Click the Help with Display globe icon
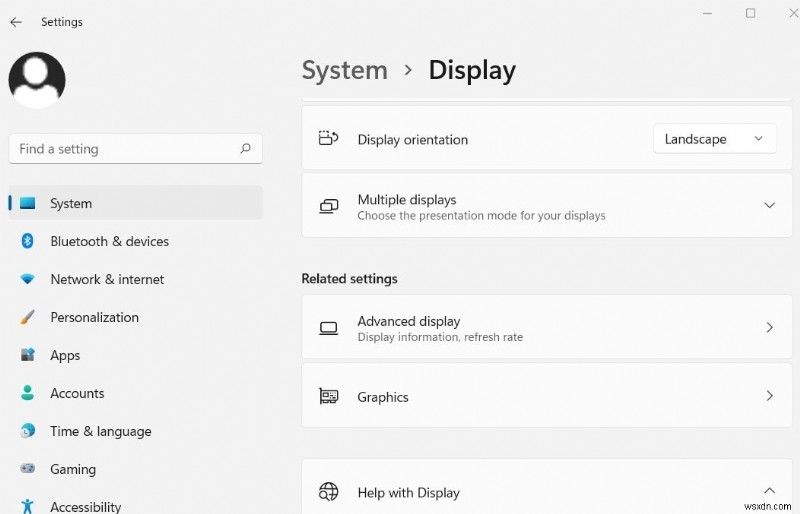This screenshot has height=514, width=800. point(328,492)
